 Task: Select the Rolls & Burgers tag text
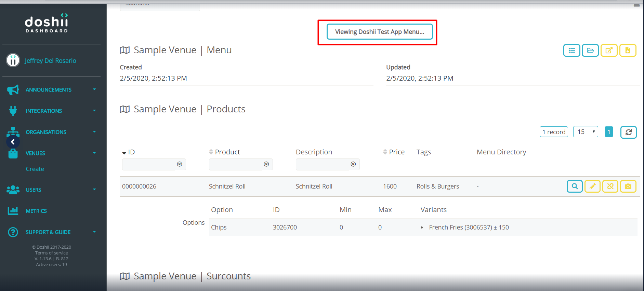(x=438, y=186)
